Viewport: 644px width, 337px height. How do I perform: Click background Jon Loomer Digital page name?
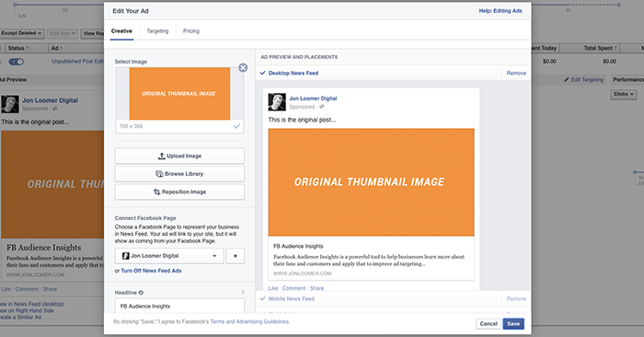tap(50, 100)
